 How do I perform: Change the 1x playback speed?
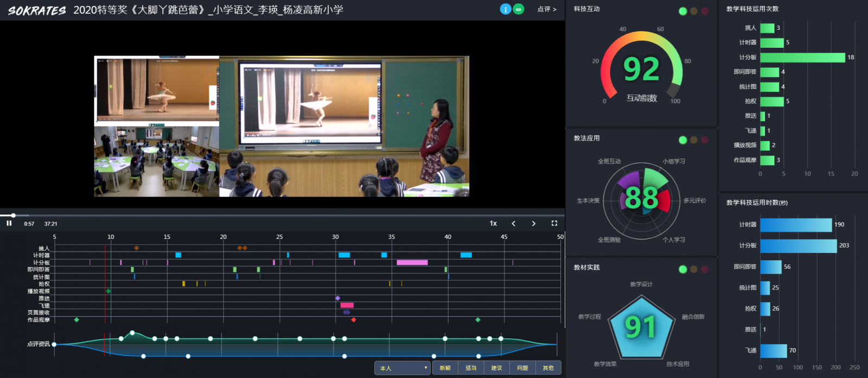[x=493, y=223]
